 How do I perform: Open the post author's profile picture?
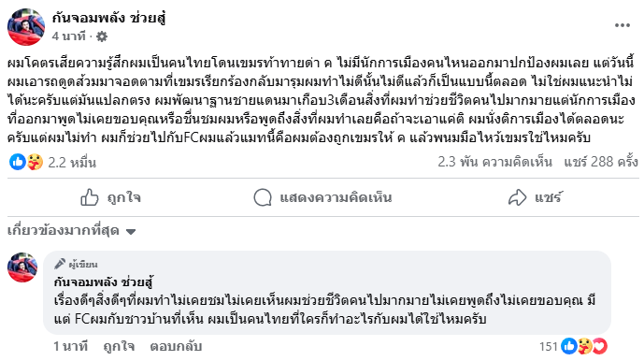point(26,27)
